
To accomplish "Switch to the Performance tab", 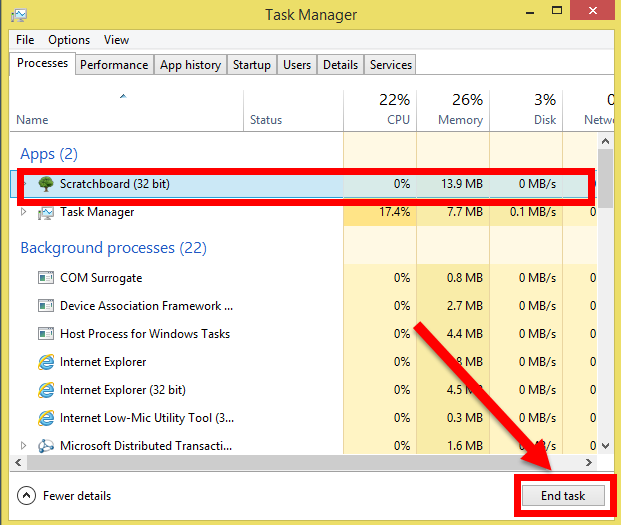I will pos(114,65).
